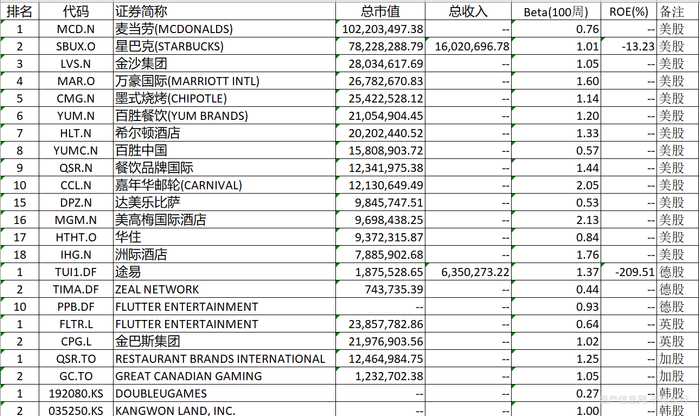Select the 美高梅国际酒店 name cell

click(x=224, y=220)
